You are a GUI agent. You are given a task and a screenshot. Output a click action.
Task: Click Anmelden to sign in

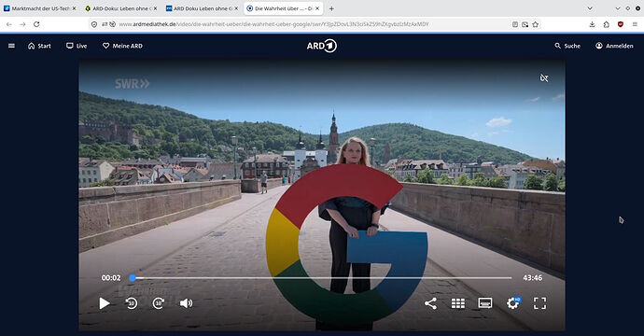pos(614,46)
